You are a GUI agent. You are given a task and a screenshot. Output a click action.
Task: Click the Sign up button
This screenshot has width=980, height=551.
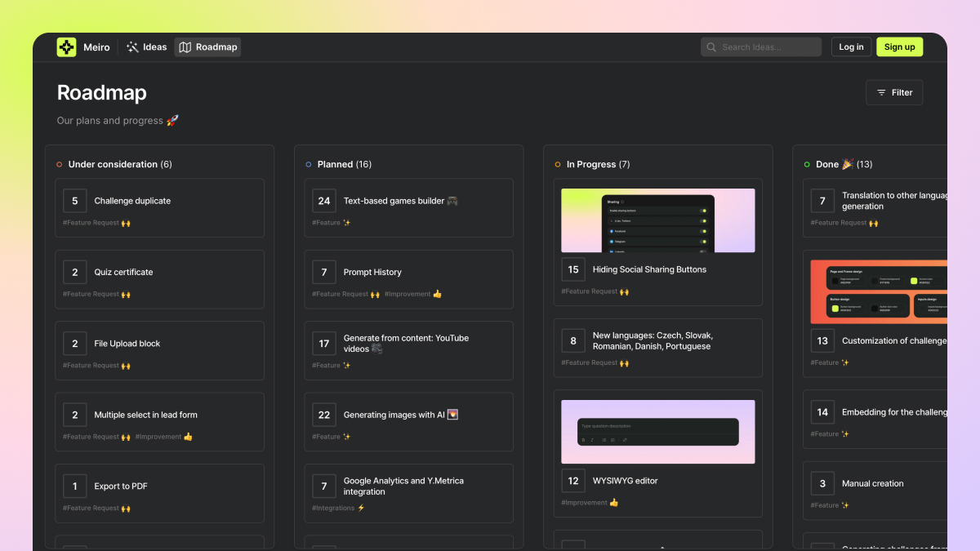(899, 47)
